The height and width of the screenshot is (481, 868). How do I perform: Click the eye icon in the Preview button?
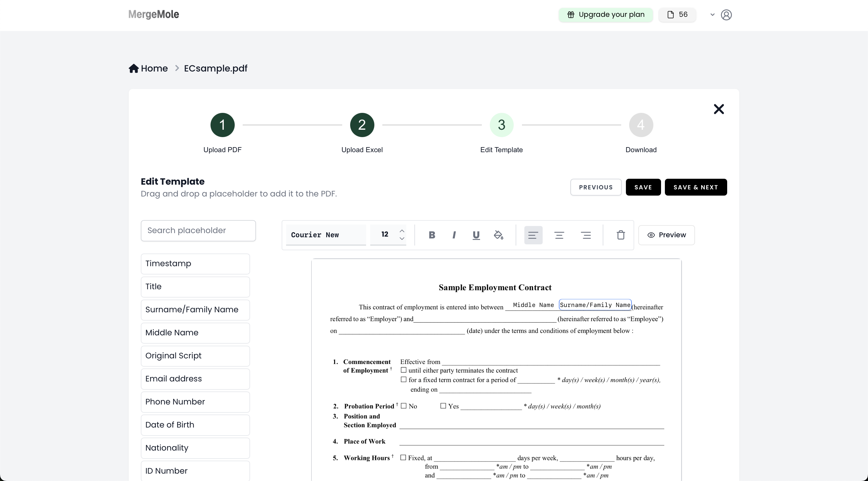tap(651, 235)
